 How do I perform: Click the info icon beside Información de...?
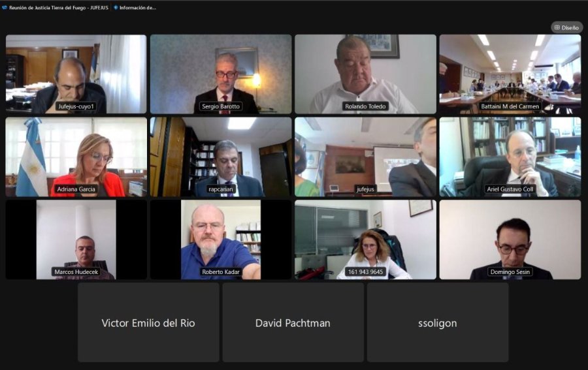[116, 7]
